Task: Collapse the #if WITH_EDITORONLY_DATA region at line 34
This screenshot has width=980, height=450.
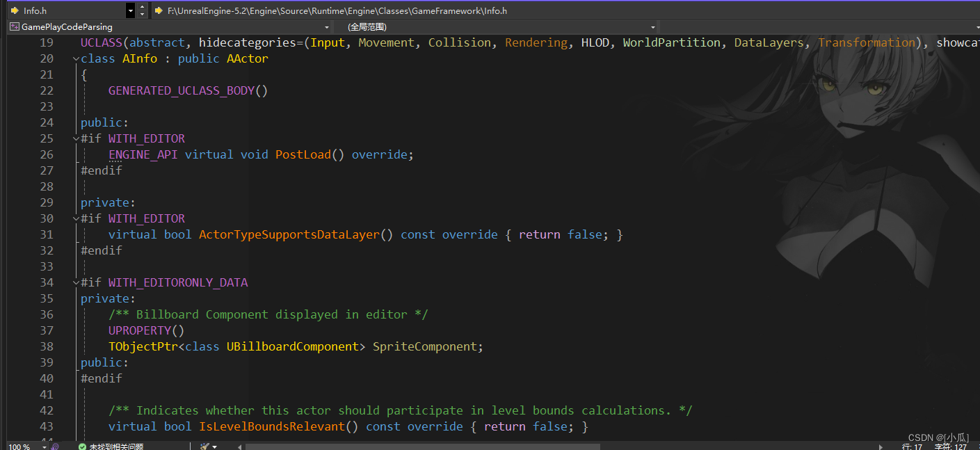Action: pyautogui.click(x=76, y=283)
